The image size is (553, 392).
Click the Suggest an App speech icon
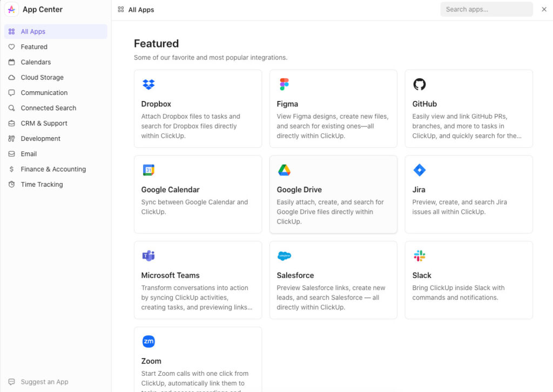[12, 382]
